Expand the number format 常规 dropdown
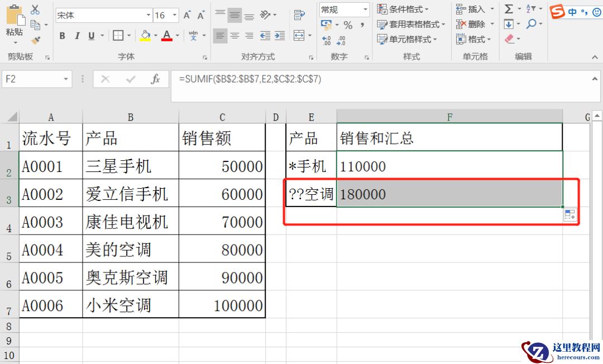Image resolution: width=603 pixels, height=364 pixels. click(365, 9)
